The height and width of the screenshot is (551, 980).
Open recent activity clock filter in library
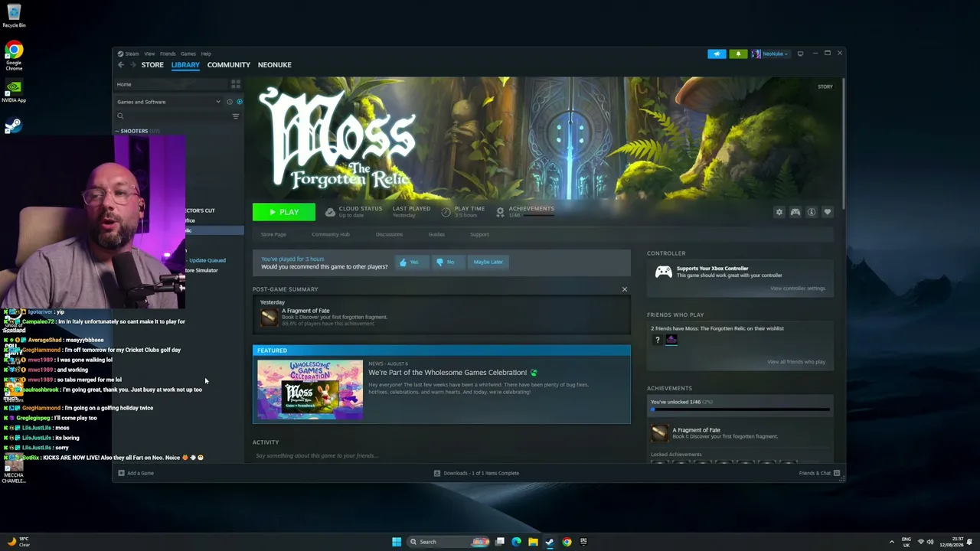(229, 102)
